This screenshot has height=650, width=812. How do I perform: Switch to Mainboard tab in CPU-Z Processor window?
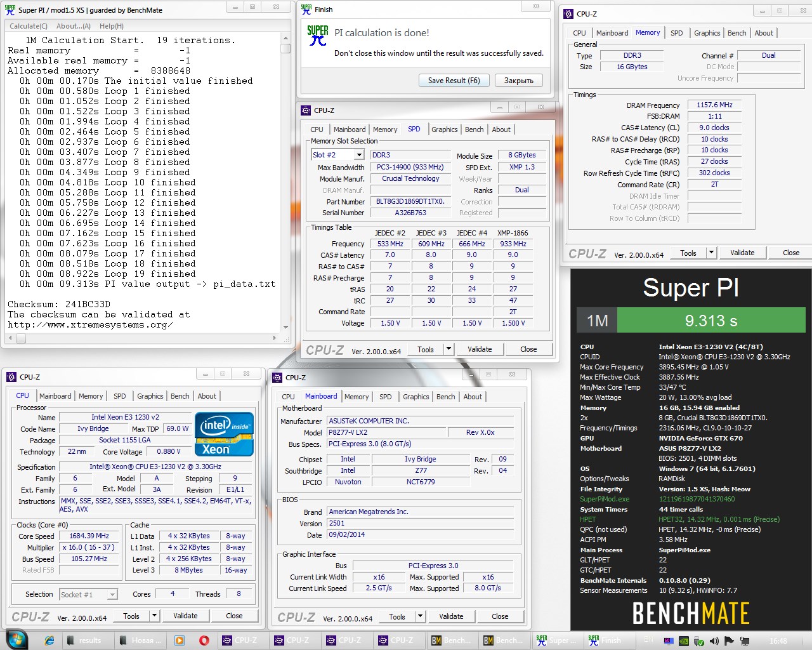tap(55, 396)
